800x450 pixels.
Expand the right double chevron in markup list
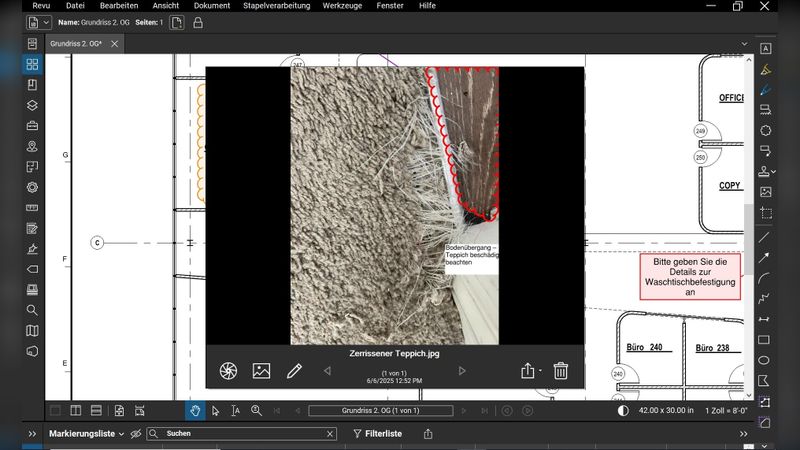[743, 434]
